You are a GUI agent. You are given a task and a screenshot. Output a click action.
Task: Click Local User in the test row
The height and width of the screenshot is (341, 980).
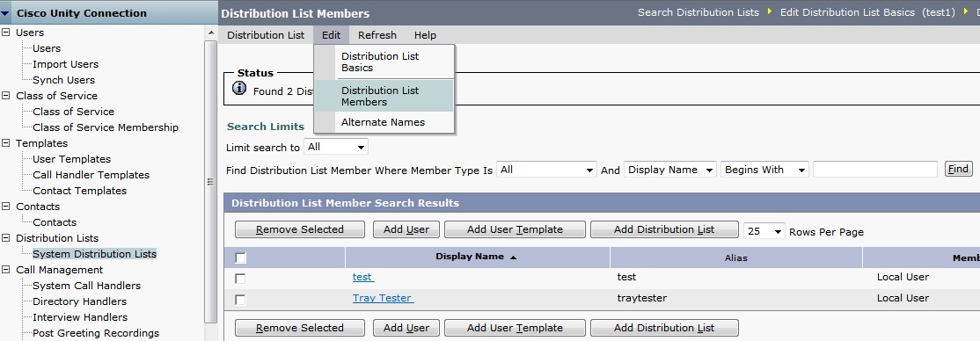903,277
